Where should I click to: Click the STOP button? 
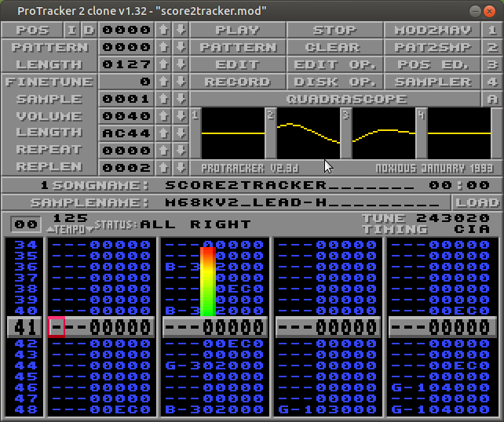click(334, 30)
